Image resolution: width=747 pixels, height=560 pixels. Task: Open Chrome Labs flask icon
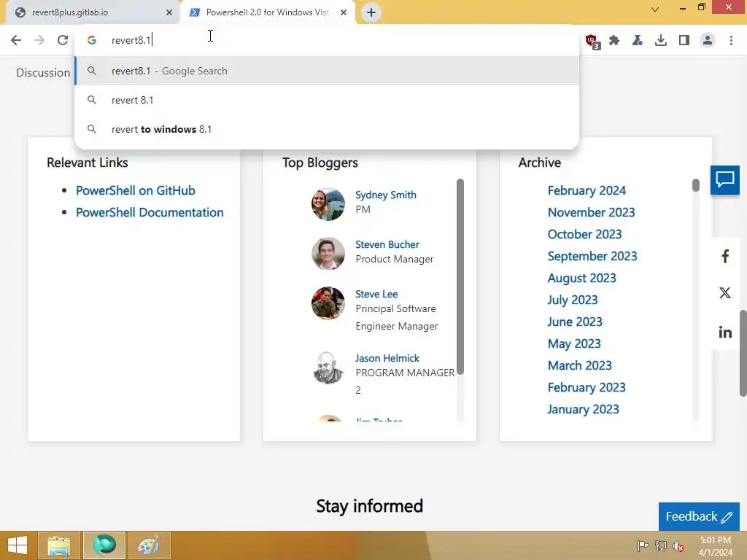[x=637, y=40]
